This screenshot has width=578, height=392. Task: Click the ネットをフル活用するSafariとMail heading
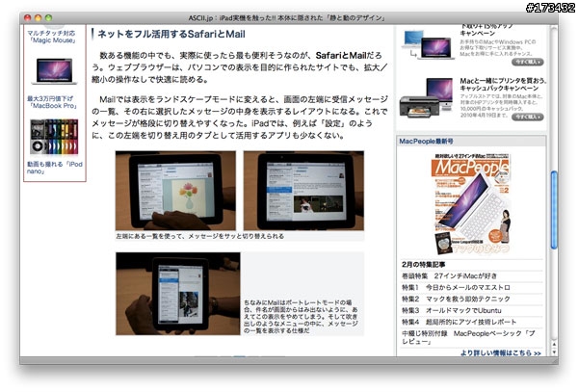(x=171, y=34)
